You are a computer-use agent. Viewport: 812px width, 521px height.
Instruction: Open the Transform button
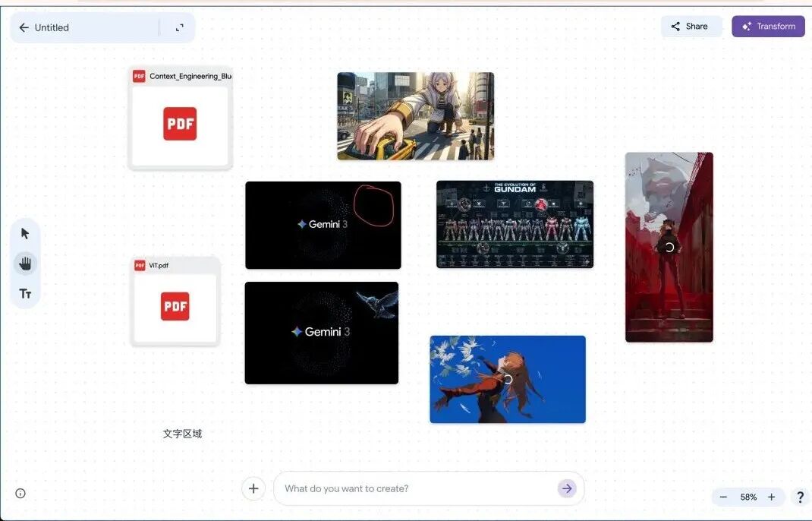(768, 27)
